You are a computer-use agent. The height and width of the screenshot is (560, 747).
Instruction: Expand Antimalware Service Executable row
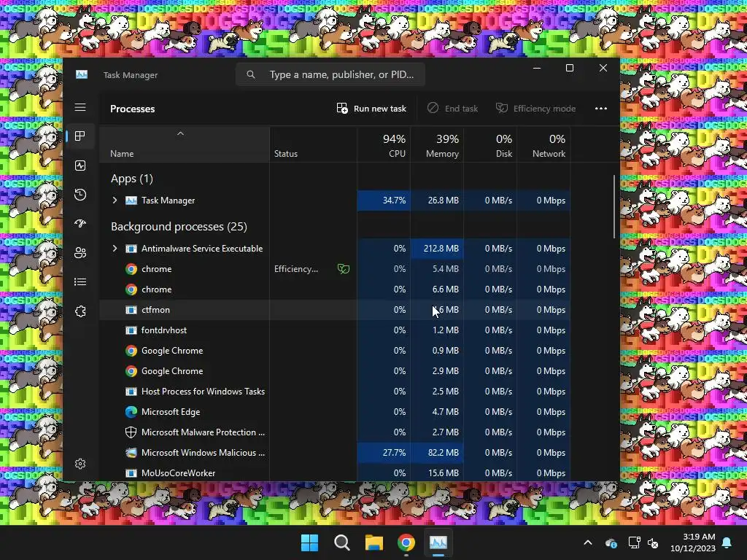115,249
